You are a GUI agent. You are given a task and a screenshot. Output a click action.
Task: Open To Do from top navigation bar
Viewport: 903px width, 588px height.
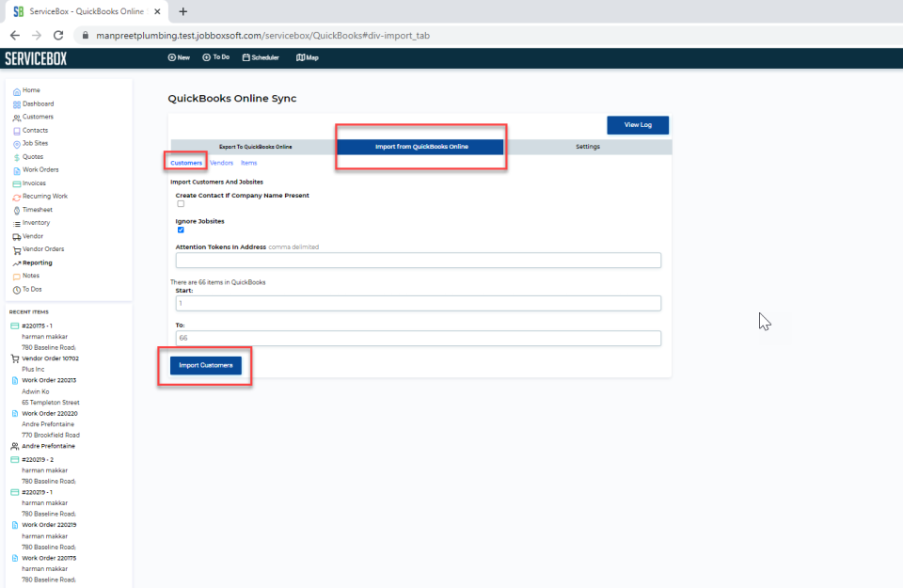[216, 57]
